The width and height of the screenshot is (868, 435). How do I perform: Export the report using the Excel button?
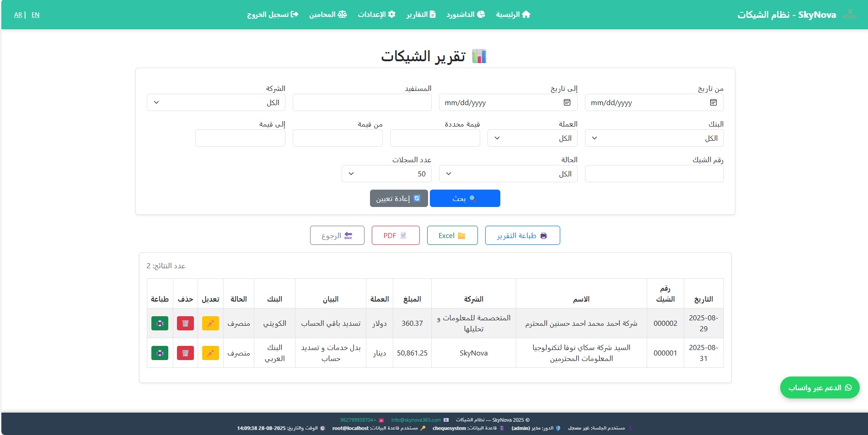tap(452, 236)
